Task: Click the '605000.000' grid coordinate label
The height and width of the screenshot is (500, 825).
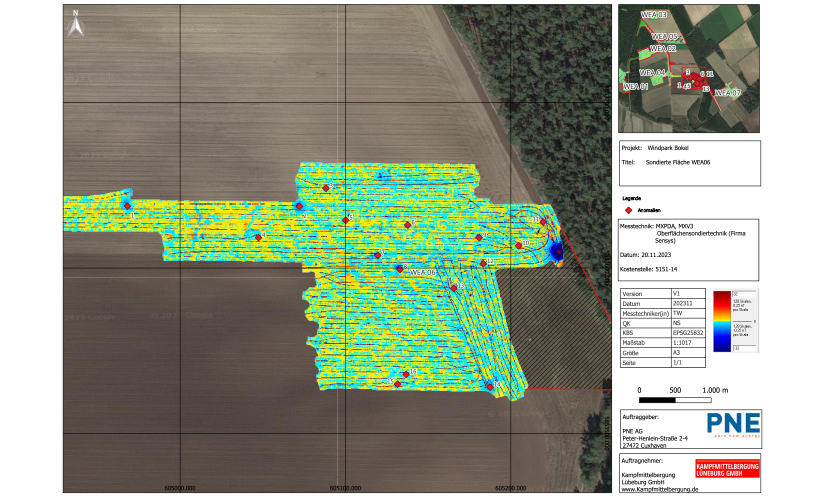Action: tap(180, 488)
